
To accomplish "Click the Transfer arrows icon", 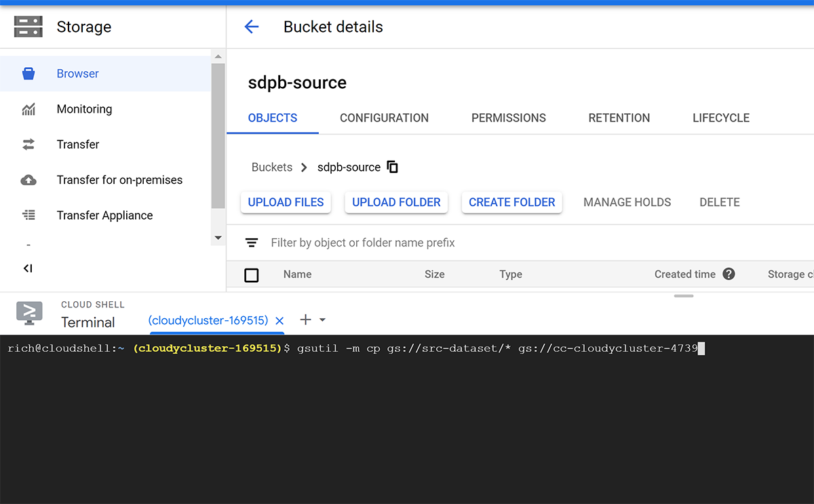I will pyautogui.click(x=28, y=144).
